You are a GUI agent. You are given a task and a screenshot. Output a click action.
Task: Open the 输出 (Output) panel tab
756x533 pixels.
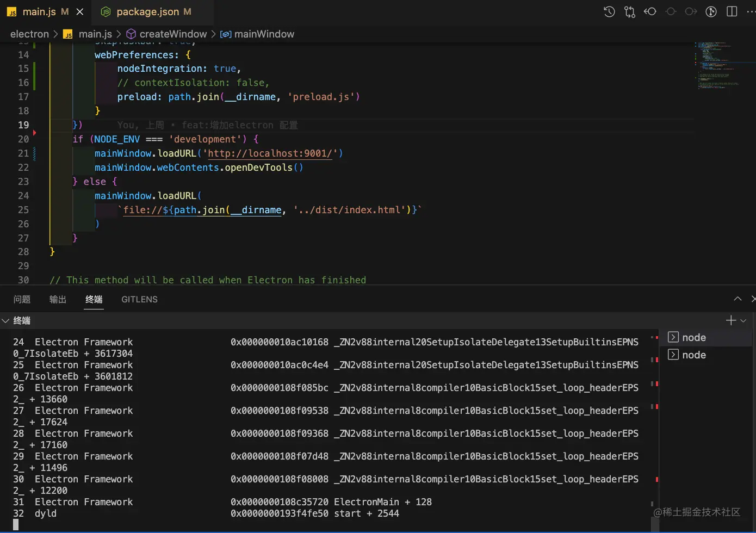58,299
